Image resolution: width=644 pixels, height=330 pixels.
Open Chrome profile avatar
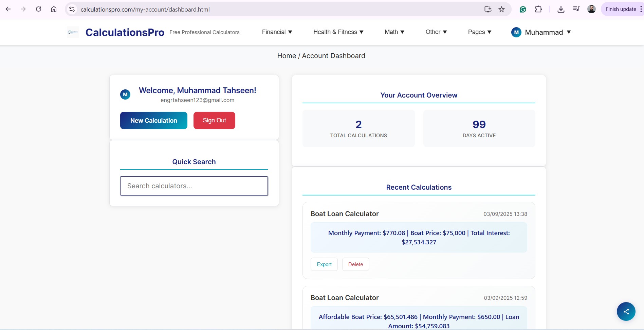point(591,10)
